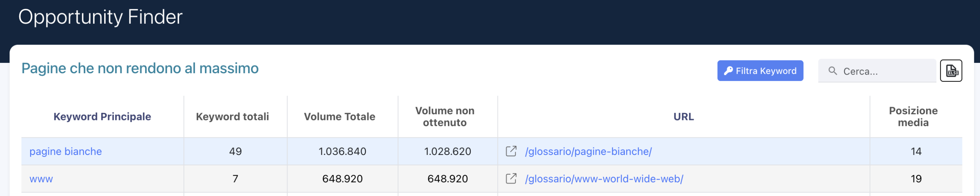
Task: Sort by Volume Totale column header
Action: [x=340, y=117]
